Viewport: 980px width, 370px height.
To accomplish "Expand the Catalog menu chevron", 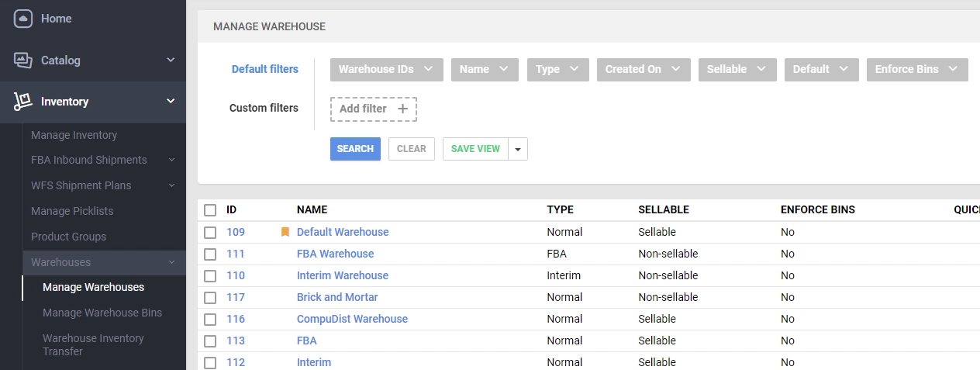I will [x=171, y=60].
